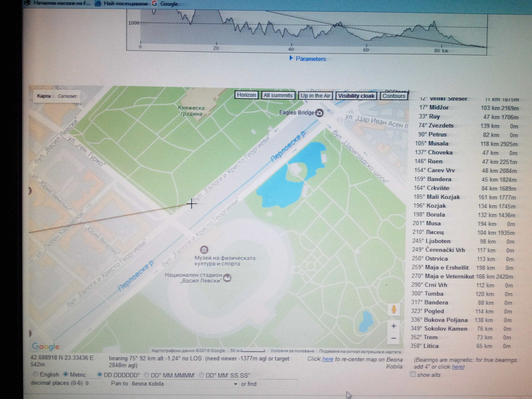
Task: Open the Google bookmark in toolbar
Action: (165, 3)
